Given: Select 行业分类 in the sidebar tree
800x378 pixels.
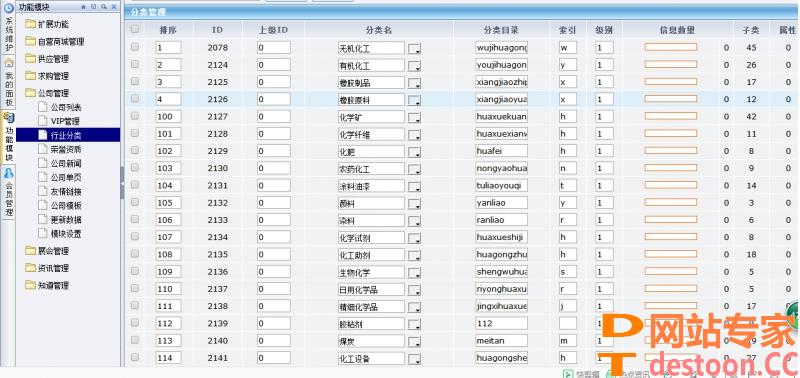Looking at the screenshot, I should pyautogui.click(x=66, y=135).
